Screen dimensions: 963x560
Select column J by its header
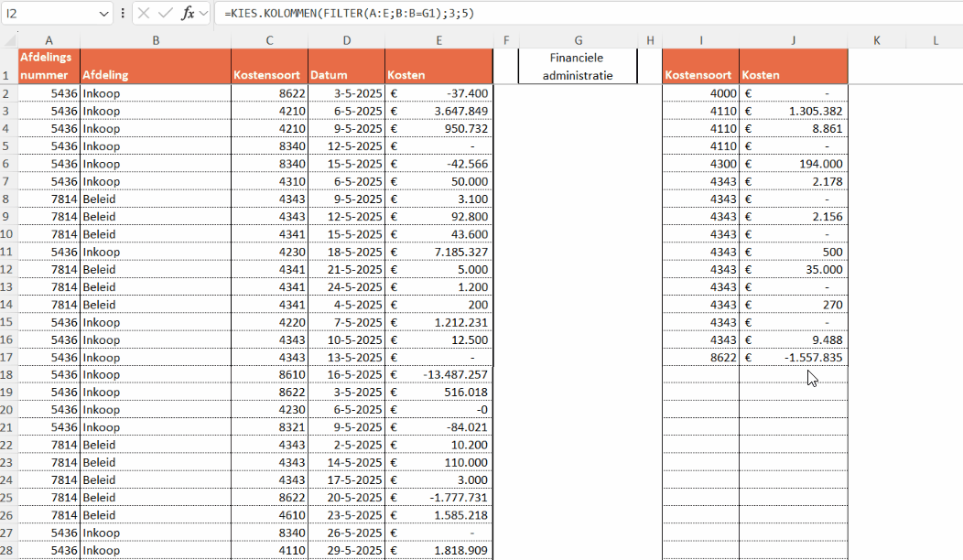point(793,39)
